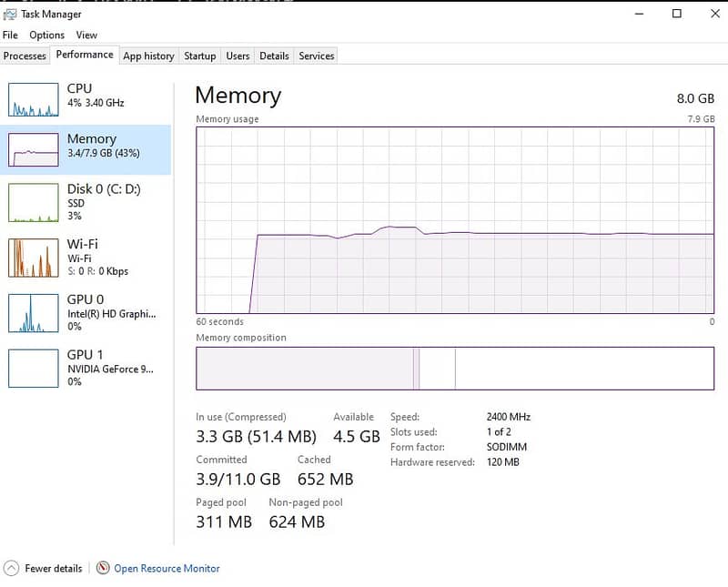Select the Memory usage mini graph thumbnail
This screenshot has width=728, height=587.
(x=34, y=149)
